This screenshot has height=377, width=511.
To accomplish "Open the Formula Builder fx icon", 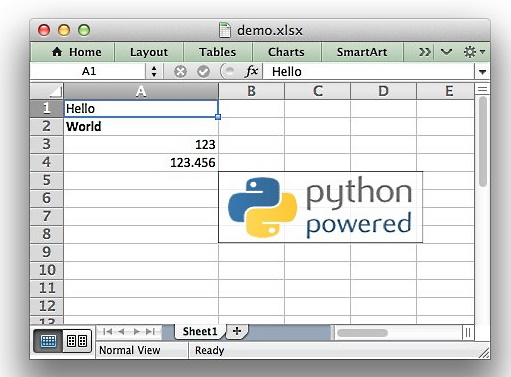I will point(252,71).
